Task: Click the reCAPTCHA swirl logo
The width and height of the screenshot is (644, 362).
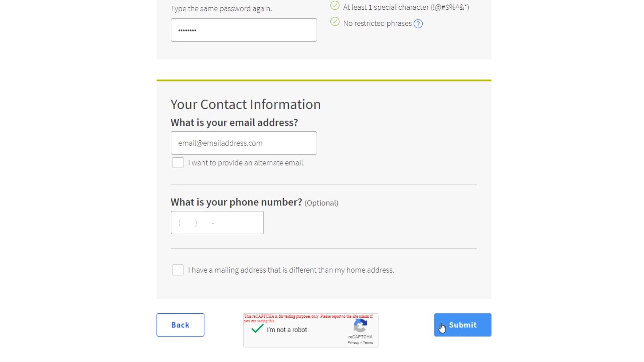Action: pyautogui.click(x=360, y=325)
